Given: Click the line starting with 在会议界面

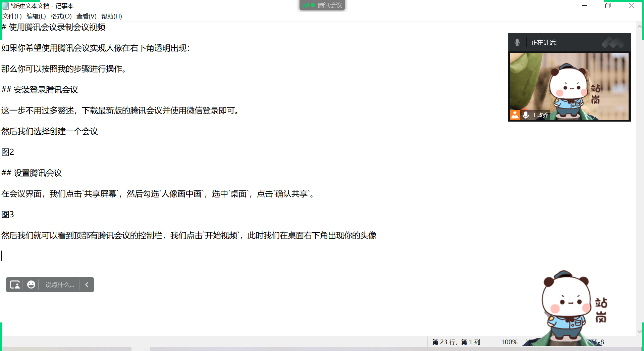Looking at the screenshot, I should pos(158,194).
